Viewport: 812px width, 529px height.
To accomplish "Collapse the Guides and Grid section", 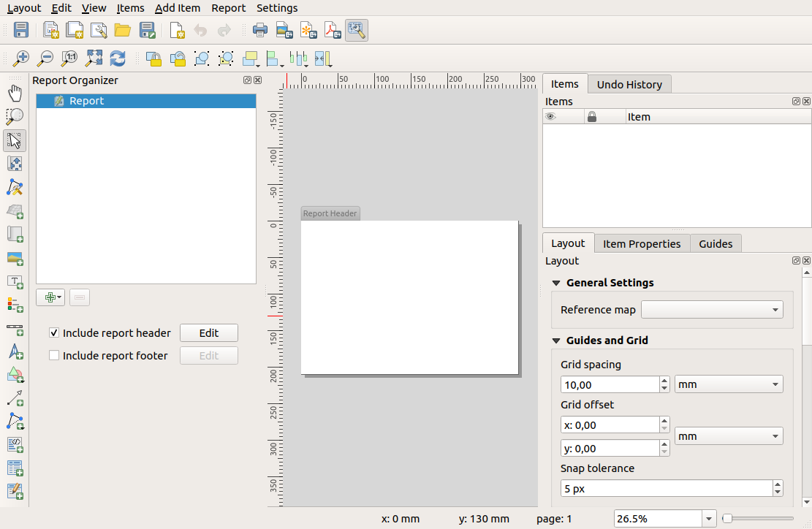I will click(x=556, y=340).
